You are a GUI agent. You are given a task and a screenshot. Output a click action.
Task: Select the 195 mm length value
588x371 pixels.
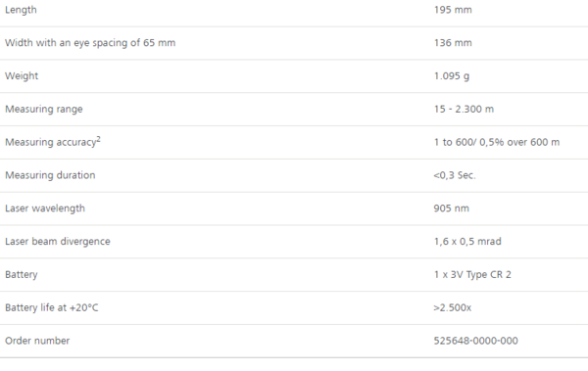point(453,10)
